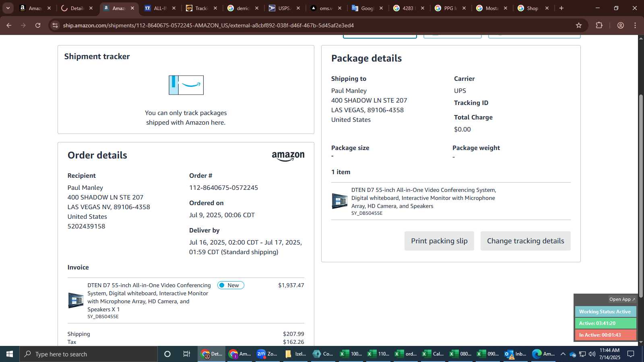Viewport: 644px width, 362px height.
Task: Click the Carrier value UPS
Action: tap(460, 91)
